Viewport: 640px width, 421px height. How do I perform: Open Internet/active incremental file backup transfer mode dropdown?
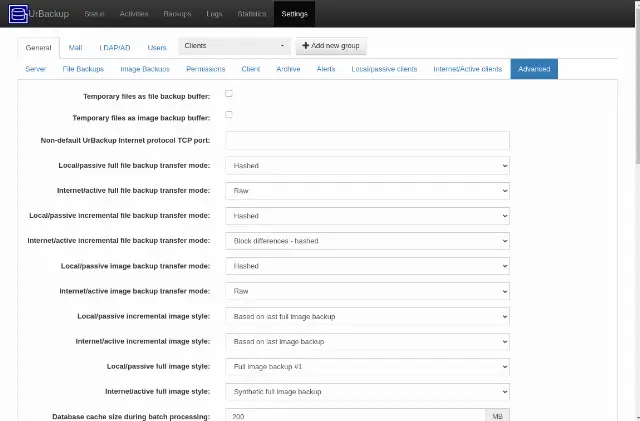click(367, 241)
